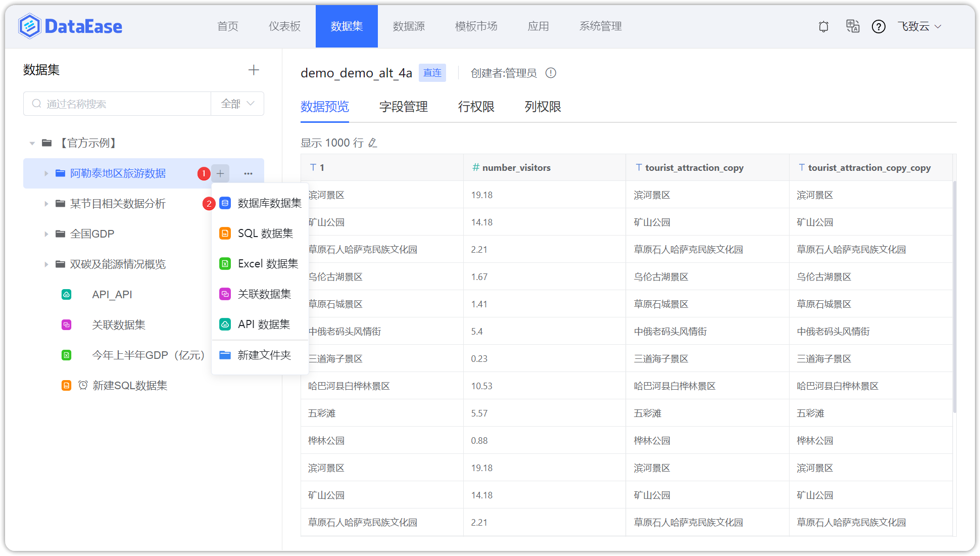The image size is (980, 556).
Task: Open the ... more options on 阿勒泰地区旅游数据
Action: click(x=248, y=173)
